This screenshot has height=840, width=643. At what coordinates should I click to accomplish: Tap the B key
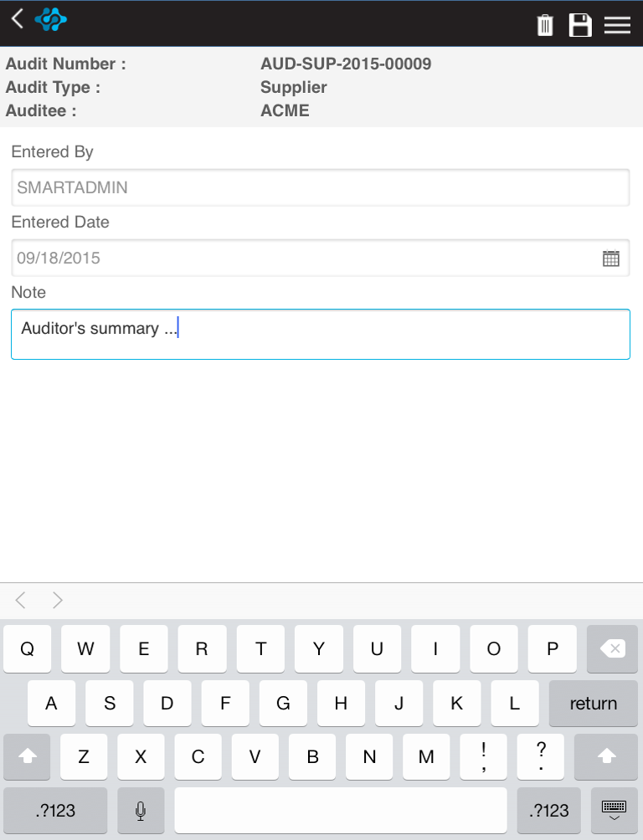pyautogui.click(x=312, y=756)
